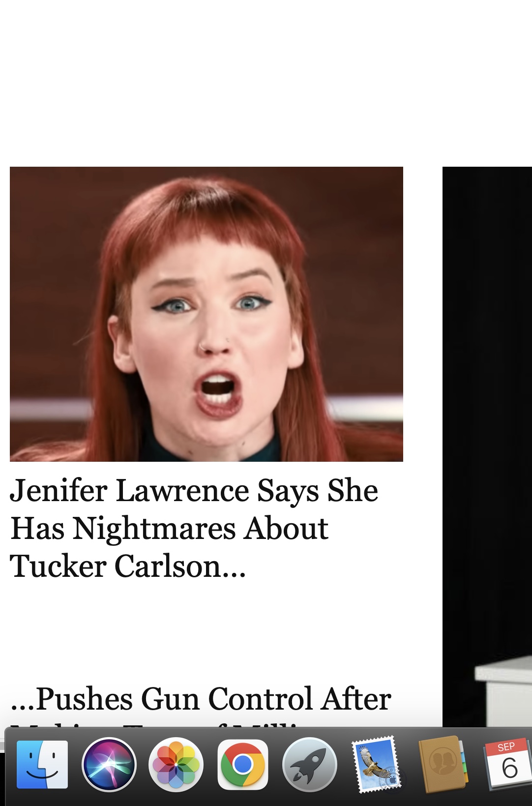
Task: Open Finder from the dock
Action: tap(42, 765)
